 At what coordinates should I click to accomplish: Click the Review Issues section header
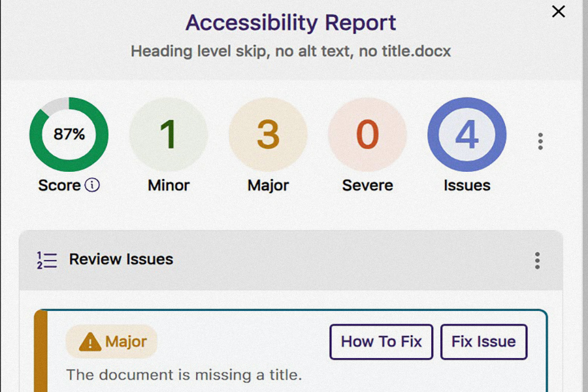point(120,259)
